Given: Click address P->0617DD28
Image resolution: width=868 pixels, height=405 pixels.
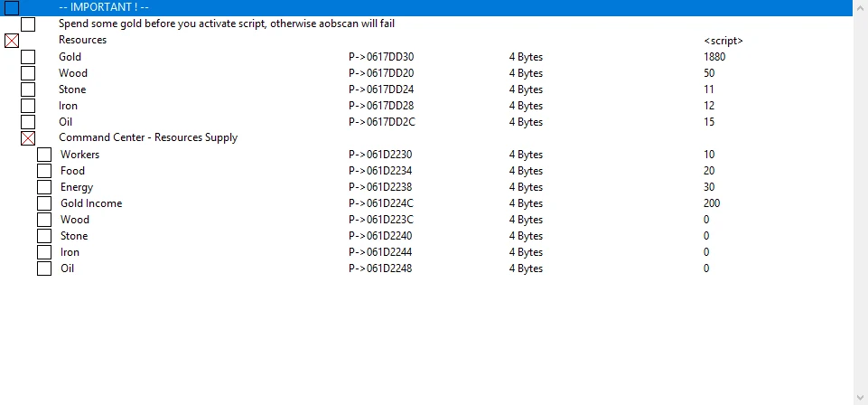Looking at the screenshot, I should [x=381, y=105].
